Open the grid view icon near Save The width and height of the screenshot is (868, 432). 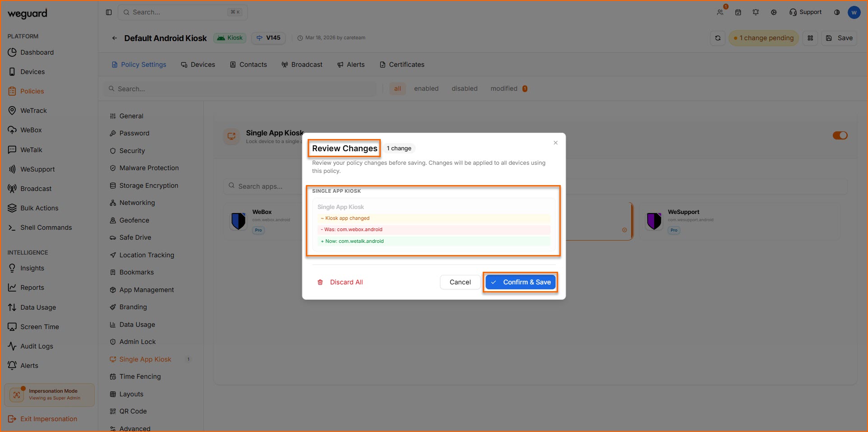[810, 38]
